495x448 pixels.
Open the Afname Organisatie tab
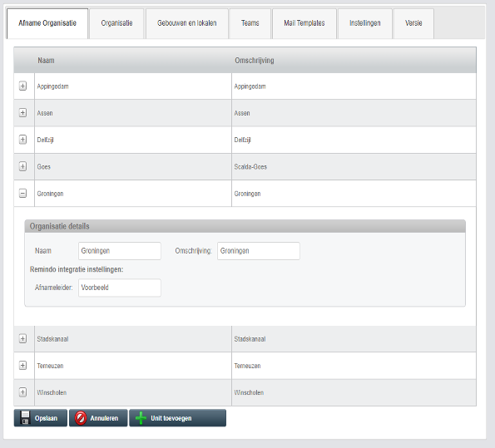[47, 23]
